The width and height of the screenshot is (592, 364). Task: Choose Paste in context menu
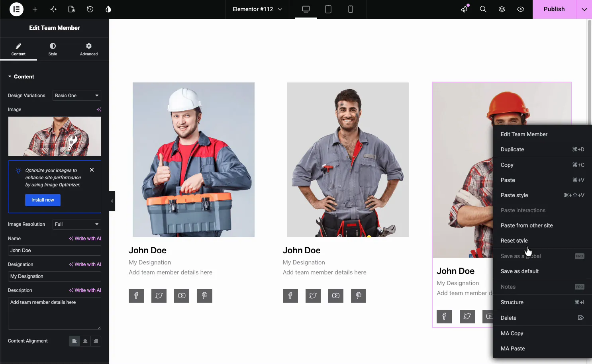pyautogui.click(x=542, y=180)
